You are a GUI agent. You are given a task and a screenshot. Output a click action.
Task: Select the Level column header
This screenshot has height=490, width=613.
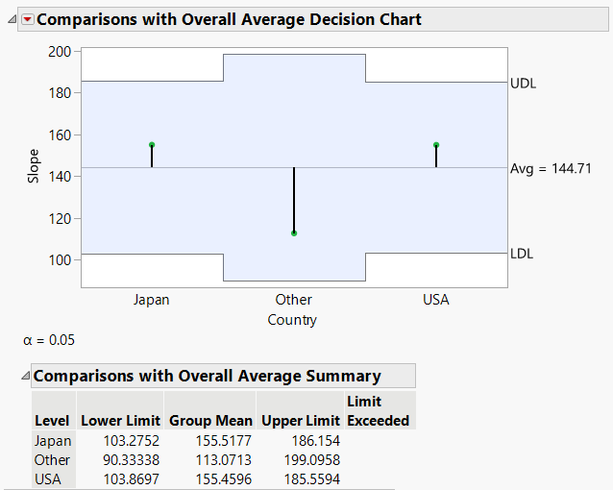click(x=52, y=421)
